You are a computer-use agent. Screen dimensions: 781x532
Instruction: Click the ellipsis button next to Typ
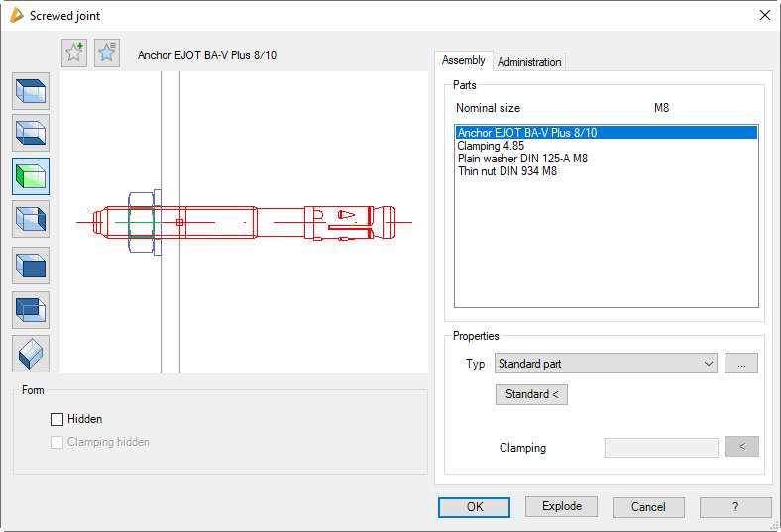pos(740,364)
